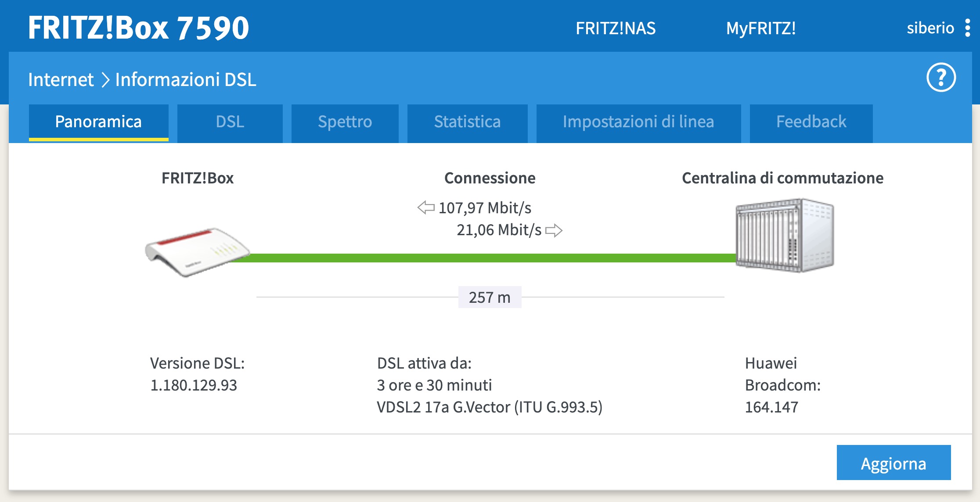Screen dimensions: 980x502
Task: Switch to the DSL tab
Action: coord(230,122)
